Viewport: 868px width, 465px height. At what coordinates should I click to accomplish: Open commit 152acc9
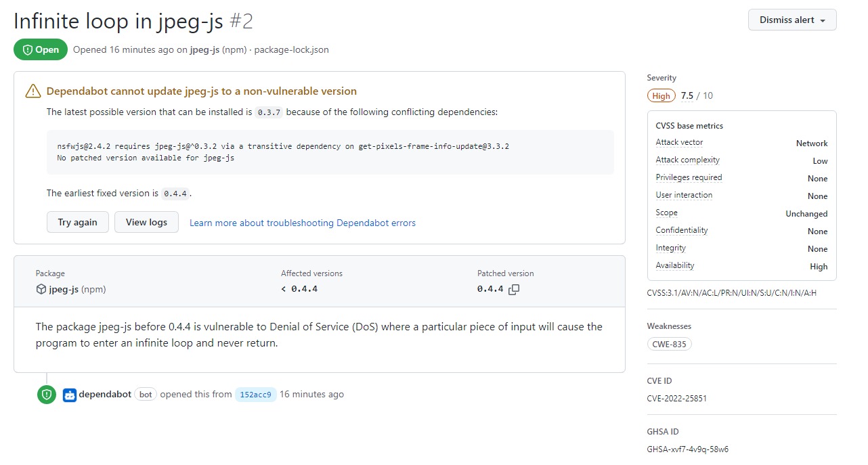tap(255, 394)
